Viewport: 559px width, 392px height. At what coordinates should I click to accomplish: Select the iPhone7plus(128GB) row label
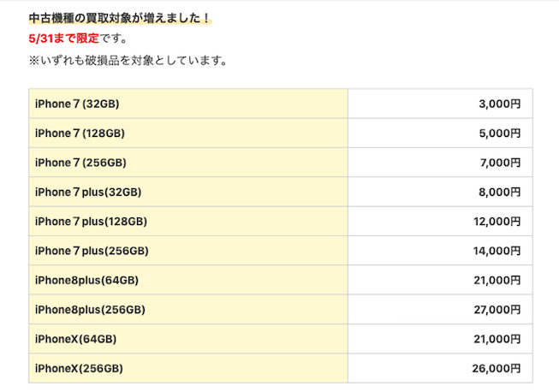[91, 221]
